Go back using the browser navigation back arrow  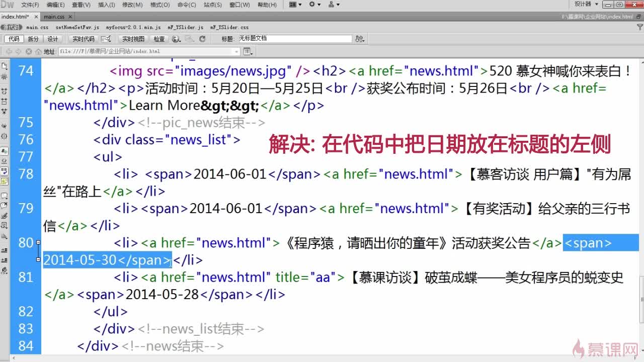tap(9, 51)
